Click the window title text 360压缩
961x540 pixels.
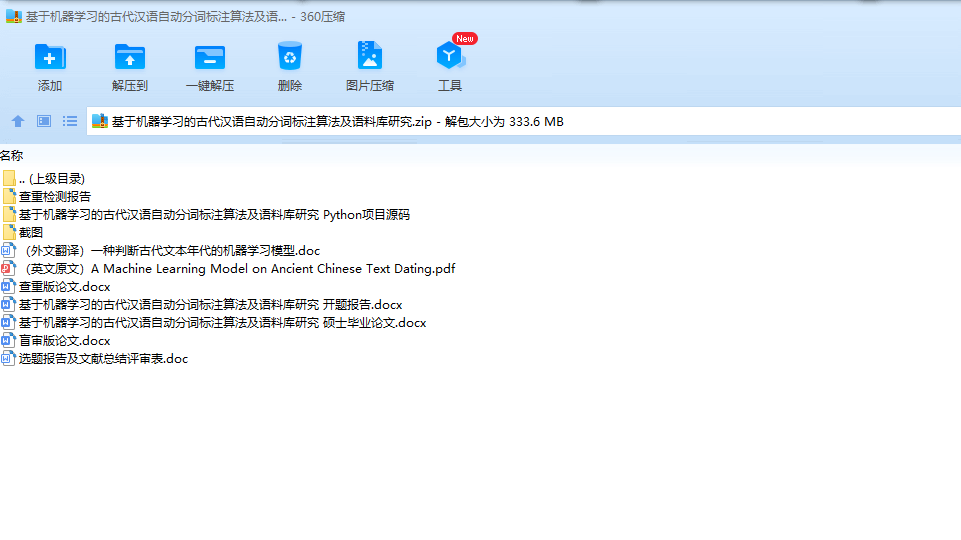(x=322, y=17)
